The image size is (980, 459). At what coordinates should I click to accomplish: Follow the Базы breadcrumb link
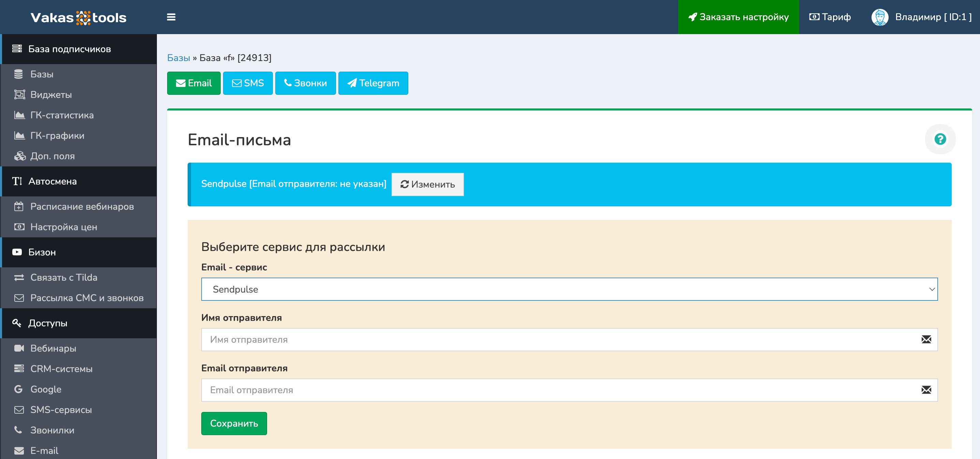pyautogui.click(x=178, y=58)
